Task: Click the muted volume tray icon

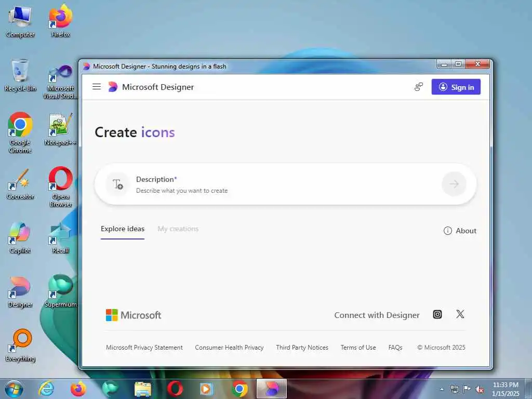Action: [x=480, y=390]
